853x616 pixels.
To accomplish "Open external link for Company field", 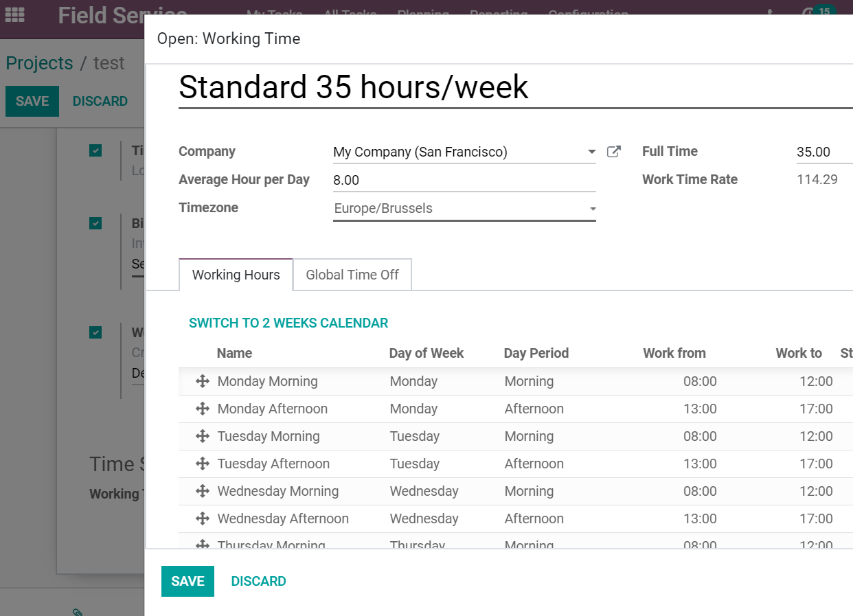I will [x=614, y=152].
